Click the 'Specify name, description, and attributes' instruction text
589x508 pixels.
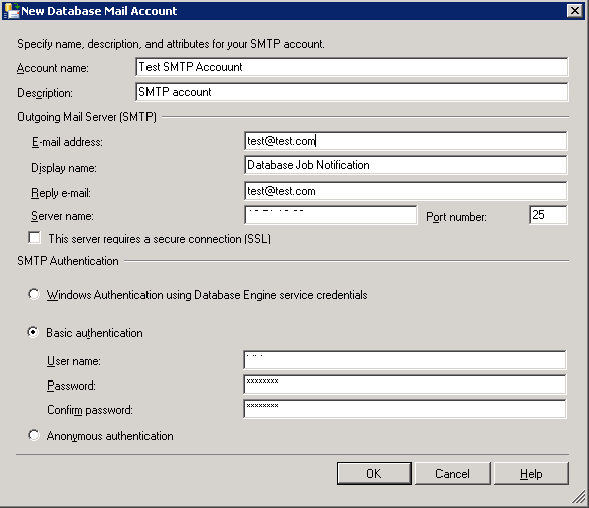click(x=171, y=44)
